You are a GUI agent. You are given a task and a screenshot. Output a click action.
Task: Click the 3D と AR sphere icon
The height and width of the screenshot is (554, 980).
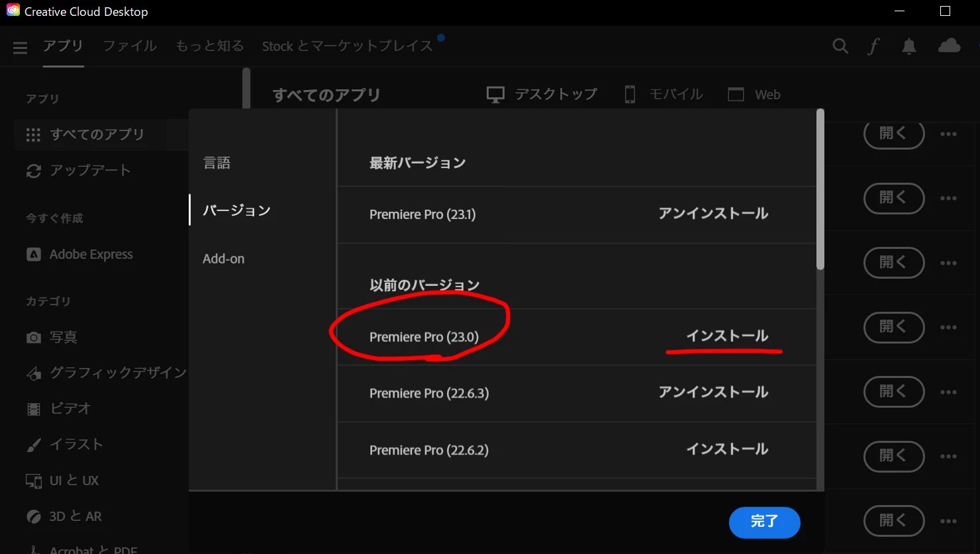point(33,516)
